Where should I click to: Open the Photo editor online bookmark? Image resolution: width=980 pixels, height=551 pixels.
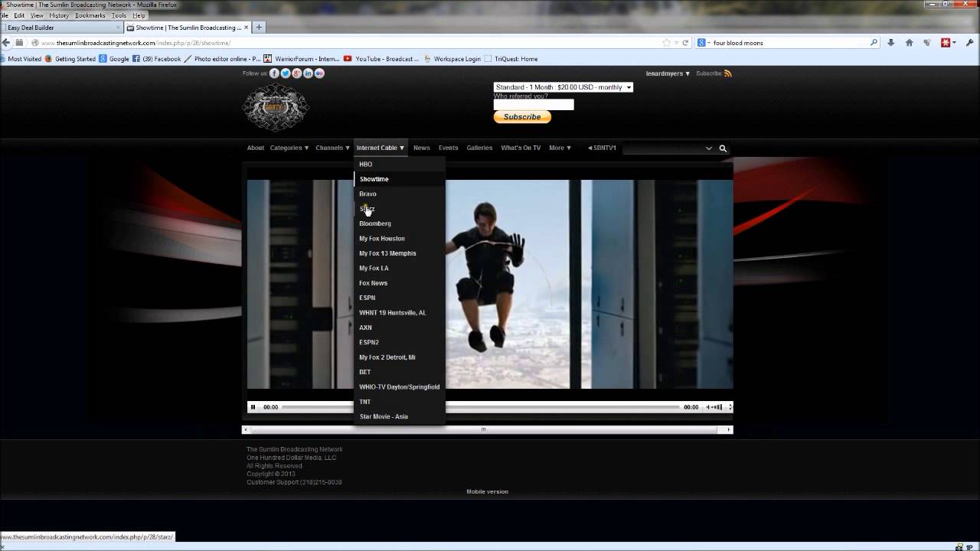pos(222,59)
